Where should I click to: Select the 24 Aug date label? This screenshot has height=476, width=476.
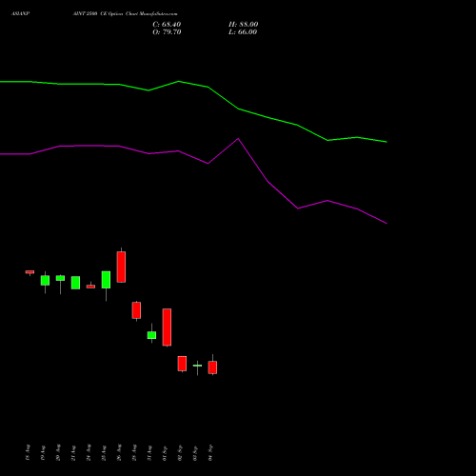(89, 452)
